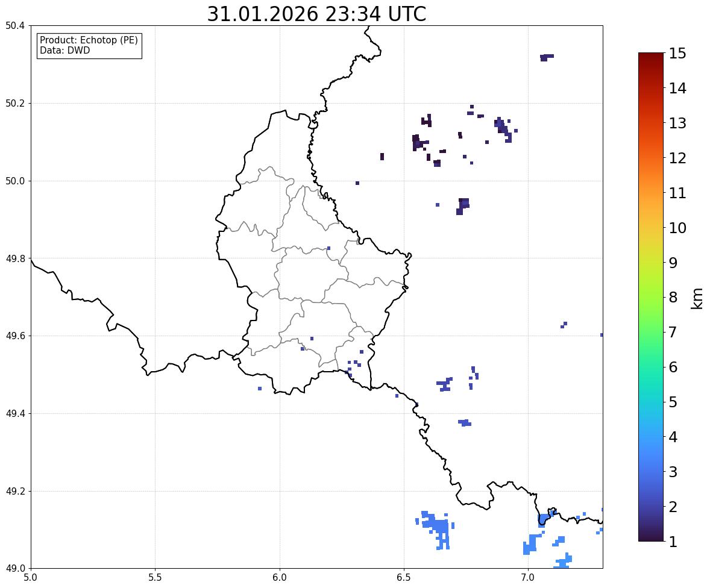Click the km colorbar axis label
The width and height of the screenshot is (710, 588).
tap(697, 298)
